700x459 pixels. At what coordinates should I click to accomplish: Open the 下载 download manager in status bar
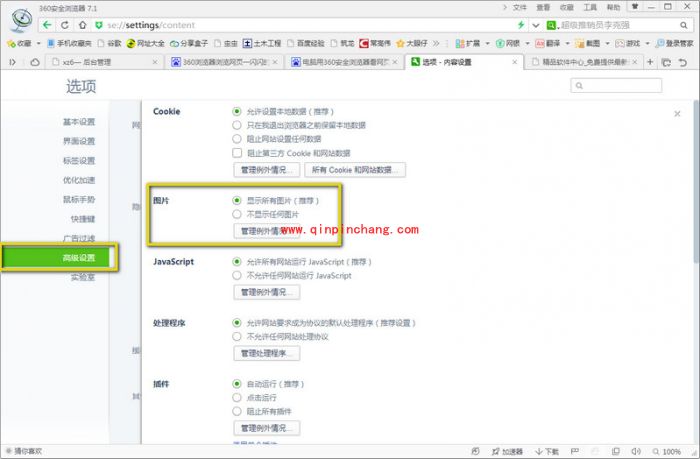click(x=547, y=451)
